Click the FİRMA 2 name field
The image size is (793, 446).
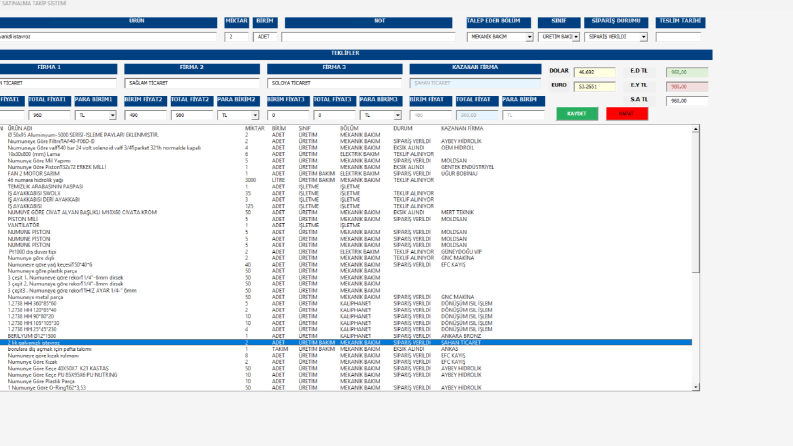pos(192,83)
